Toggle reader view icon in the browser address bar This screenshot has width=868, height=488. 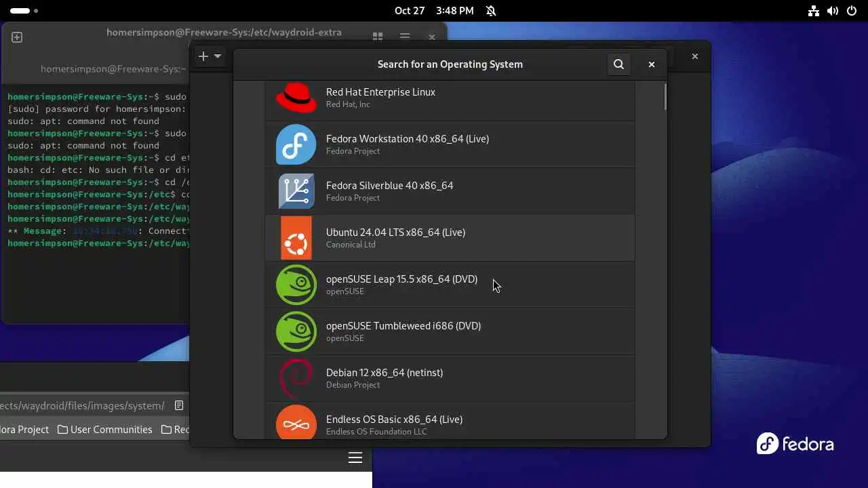pyautogui.click(x=179, y=405)
